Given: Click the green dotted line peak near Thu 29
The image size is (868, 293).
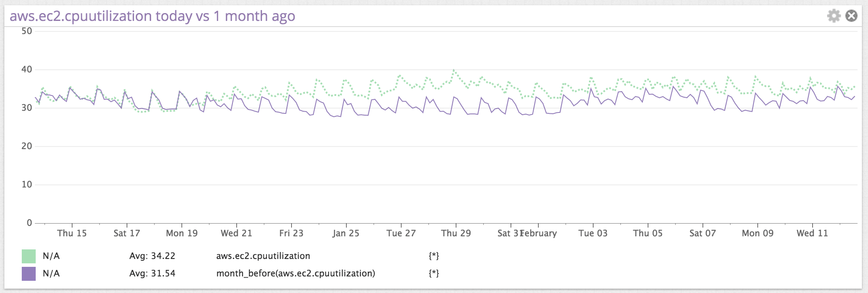Looking at the screenshot, I should pyautogui.click(x=454, y=70).
